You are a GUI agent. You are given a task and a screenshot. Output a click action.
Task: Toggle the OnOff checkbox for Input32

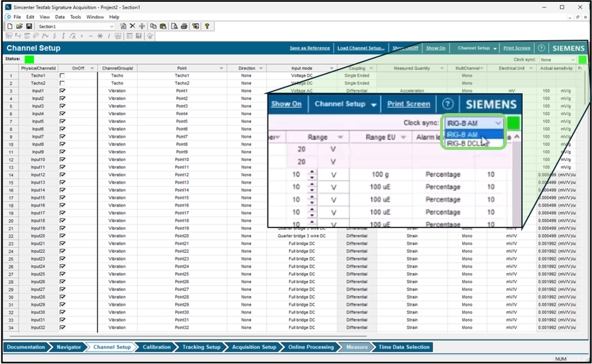(62, 328)
